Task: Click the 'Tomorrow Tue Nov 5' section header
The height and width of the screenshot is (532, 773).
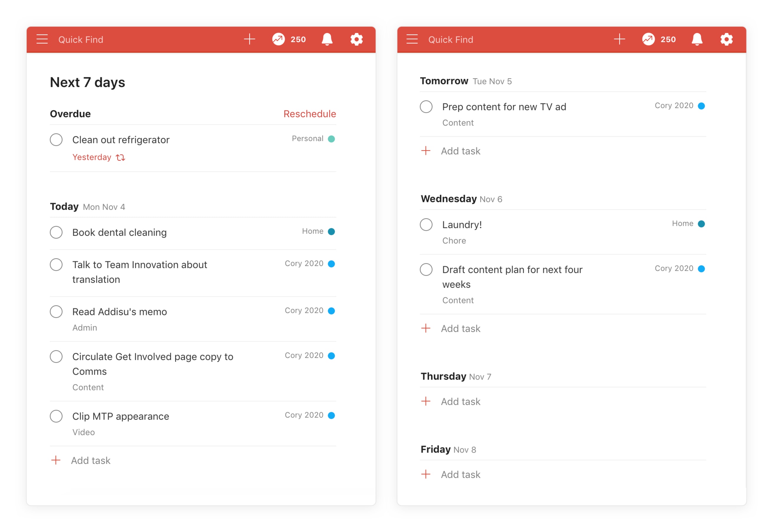Action: [465, 81]
